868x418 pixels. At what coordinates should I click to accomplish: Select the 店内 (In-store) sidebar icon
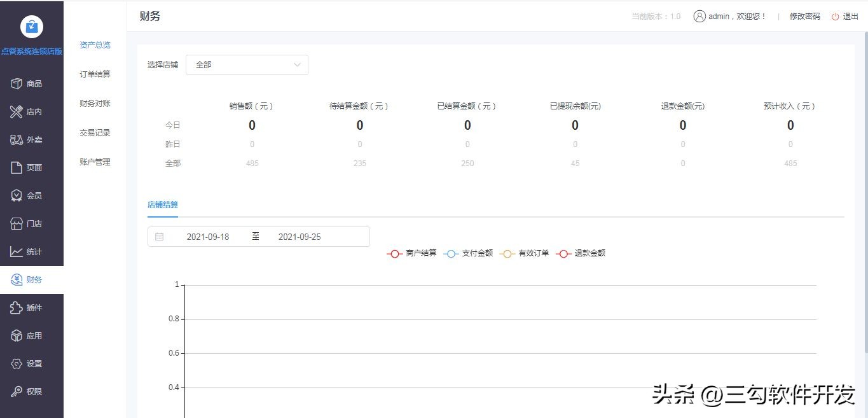point(31,111)
